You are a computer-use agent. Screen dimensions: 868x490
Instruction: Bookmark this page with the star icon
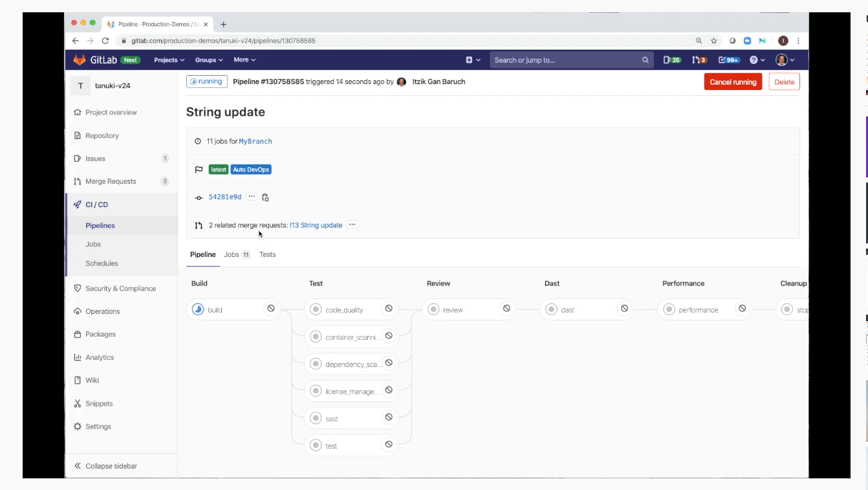(x=714, y=40)
